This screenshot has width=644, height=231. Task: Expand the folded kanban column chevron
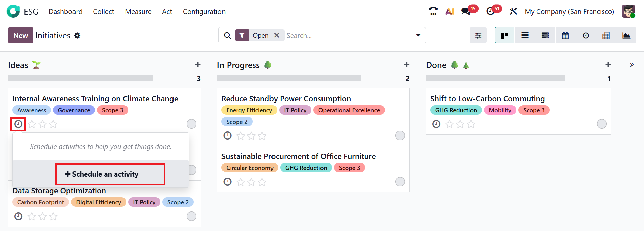point(632,65)
